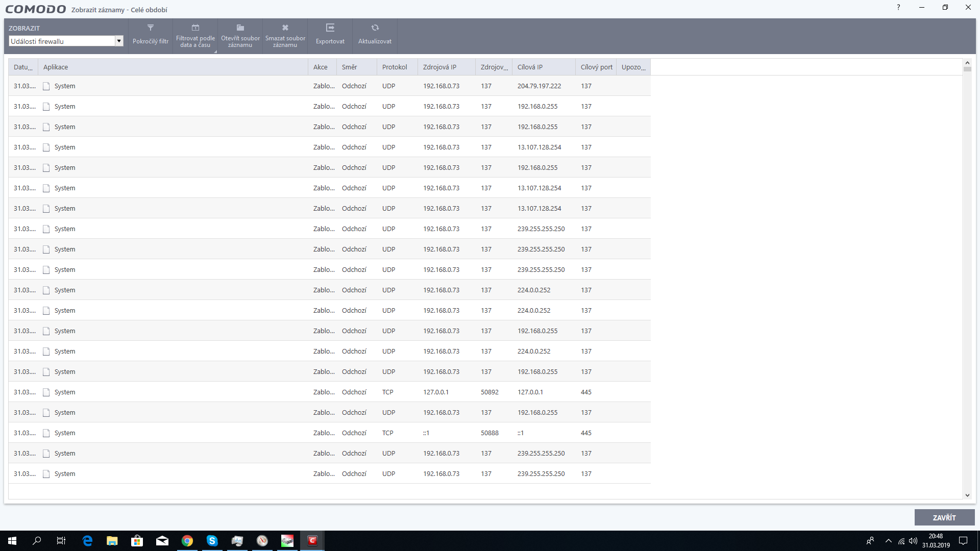Open help question mark in title bar
This screenshot has width=980, height=551.
[x=898, y=7]
